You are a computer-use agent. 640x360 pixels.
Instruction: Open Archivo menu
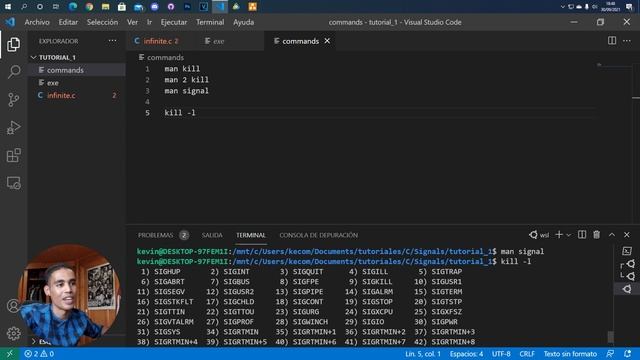point(37,22)
